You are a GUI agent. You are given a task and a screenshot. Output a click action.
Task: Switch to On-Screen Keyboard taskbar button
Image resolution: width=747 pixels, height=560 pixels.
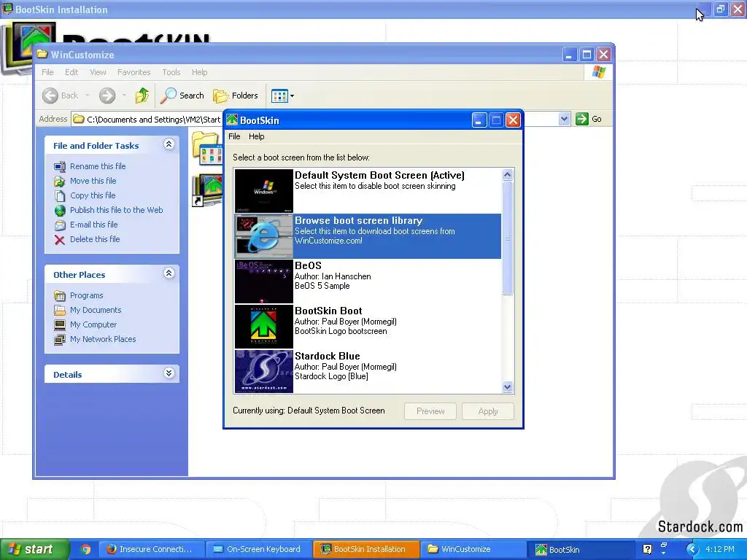click(259, 549)
